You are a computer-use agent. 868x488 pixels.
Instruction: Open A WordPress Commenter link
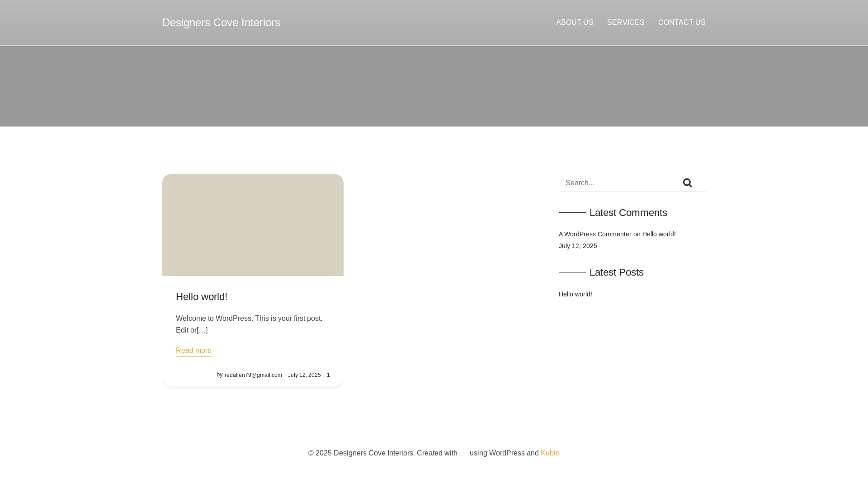pos(595,234)
